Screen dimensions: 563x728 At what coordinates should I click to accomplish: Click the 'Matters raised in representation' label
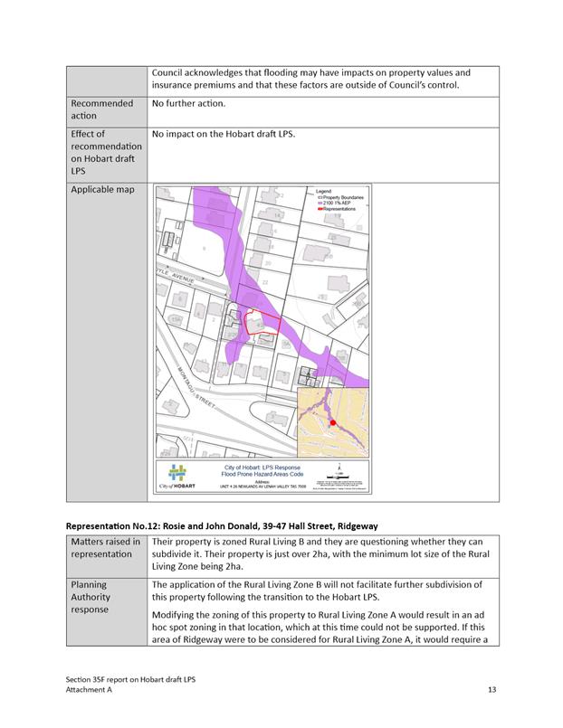[105, 548]
